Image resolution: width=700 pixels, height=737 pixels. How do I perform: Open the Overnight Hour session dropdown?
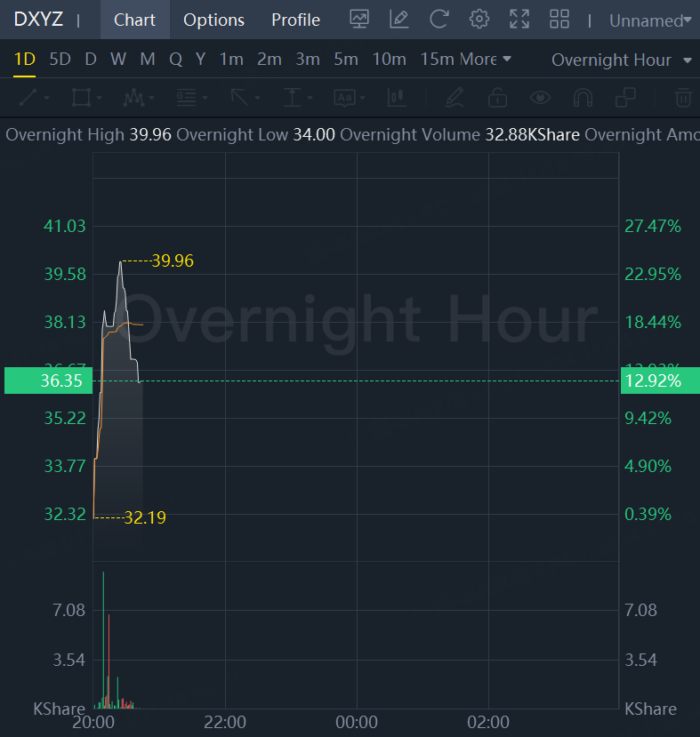[622, 60]
